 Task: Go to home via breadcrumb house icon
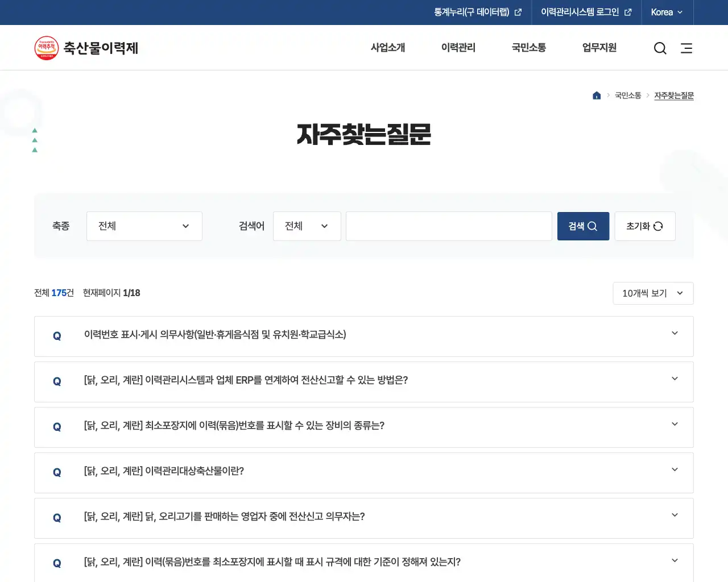[x=597, y=95]
